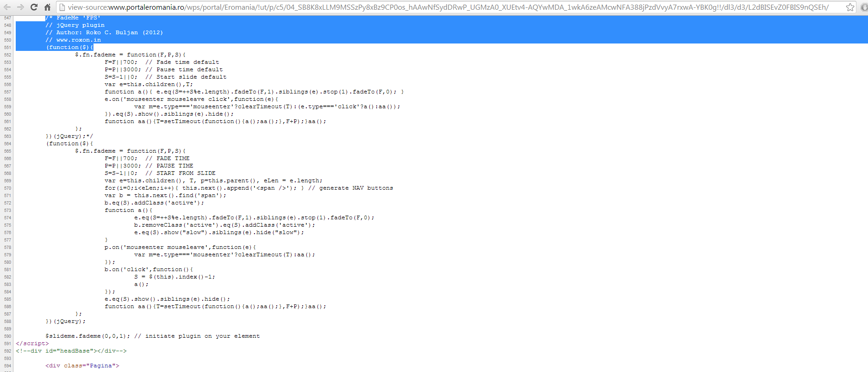Click source line number 570
The width and height of the screenshot is (868, 372).
coord(7,188)
